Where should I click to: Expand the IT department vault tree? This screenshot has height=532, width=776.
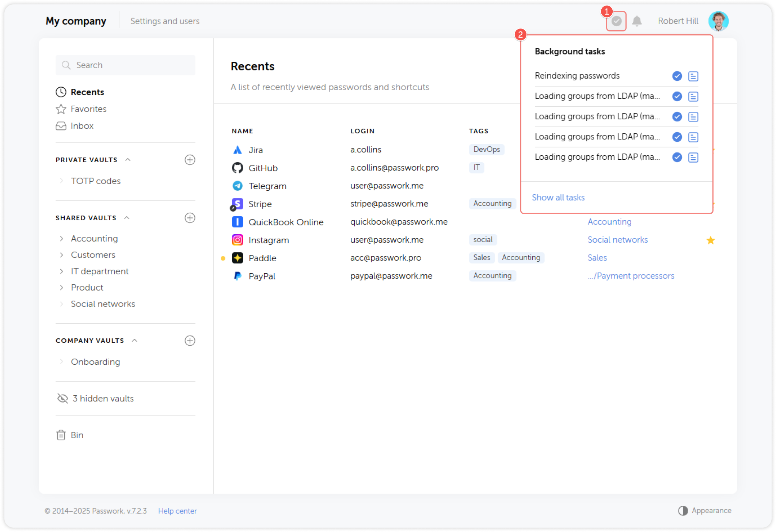(61, 271)
